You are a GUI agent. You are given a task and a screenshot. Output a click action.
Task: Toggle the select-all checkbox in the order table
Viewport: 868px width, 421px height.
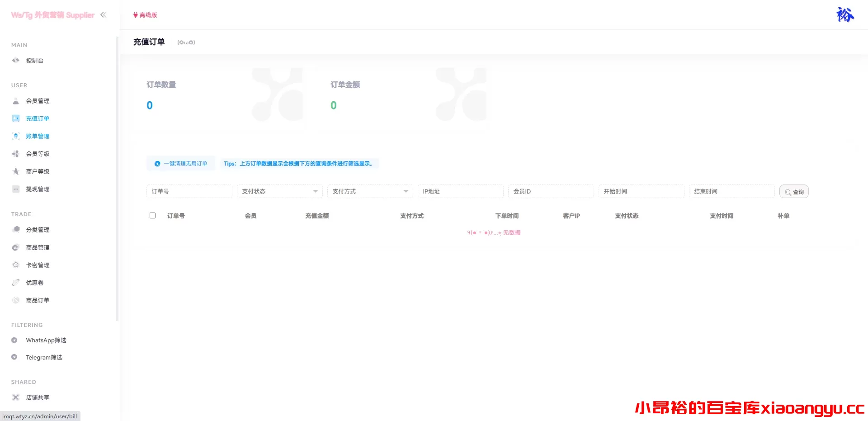pyautogui.click(x=152, y=215)
